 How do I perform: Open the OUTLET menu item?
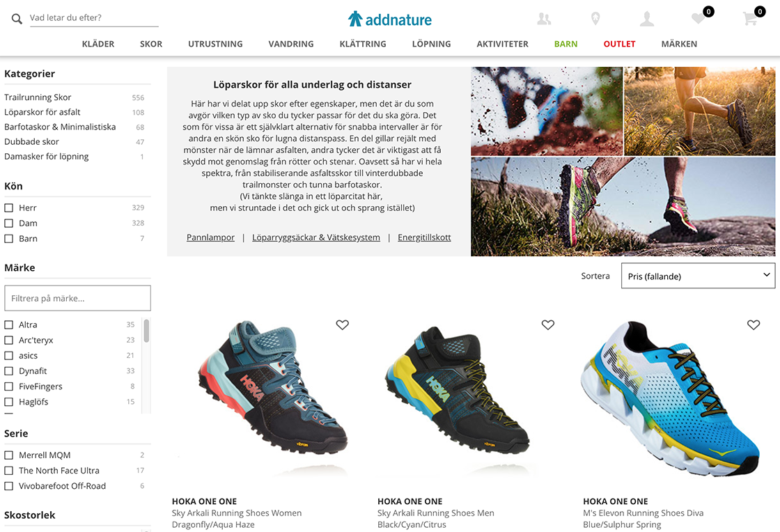(619, 44)
